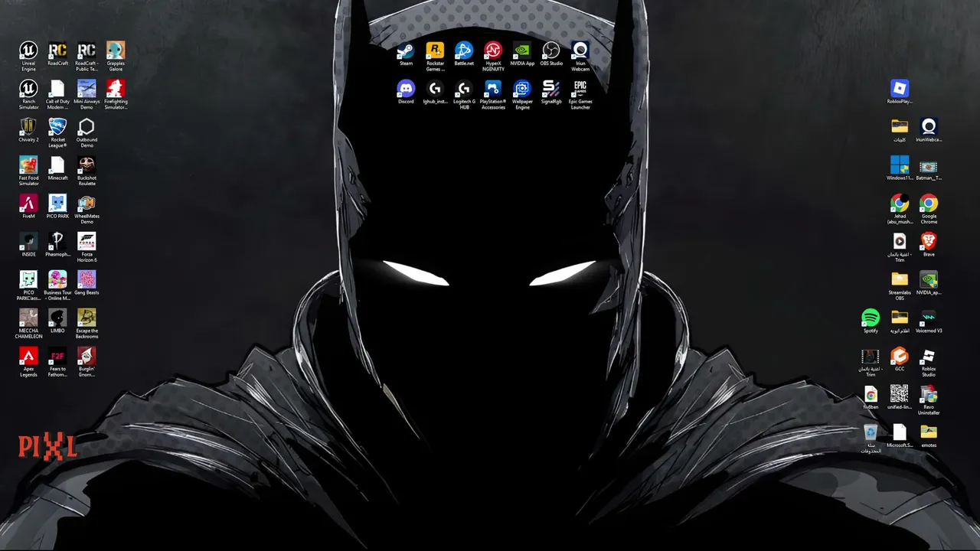Open the Burglin' Gnomes shortcut

coord(87,362)
